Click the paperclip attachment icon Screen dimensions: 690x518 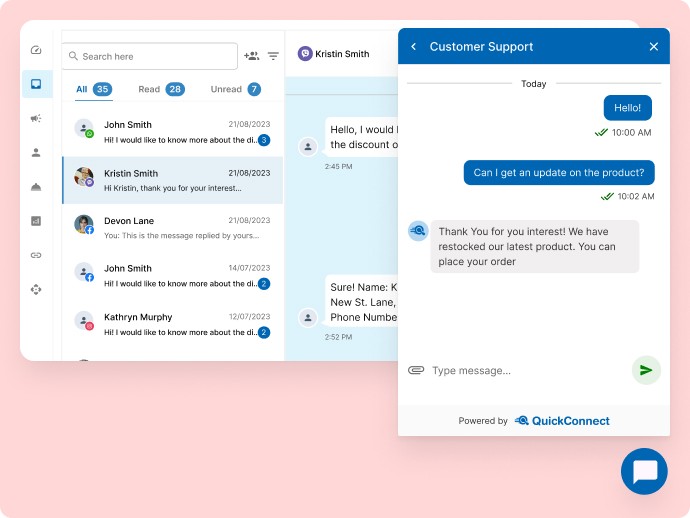click(416, 370)
